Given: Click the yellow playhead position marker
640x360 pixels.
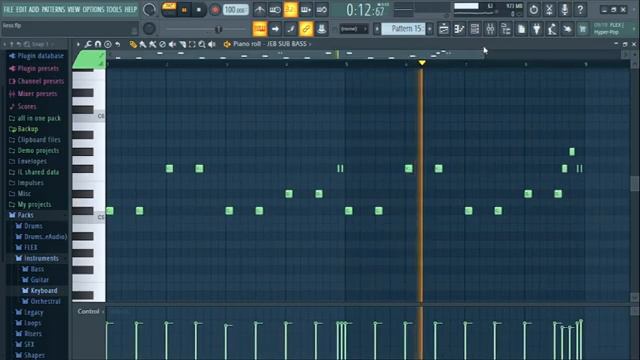Looking at the screenshot, I should (422, 62).
